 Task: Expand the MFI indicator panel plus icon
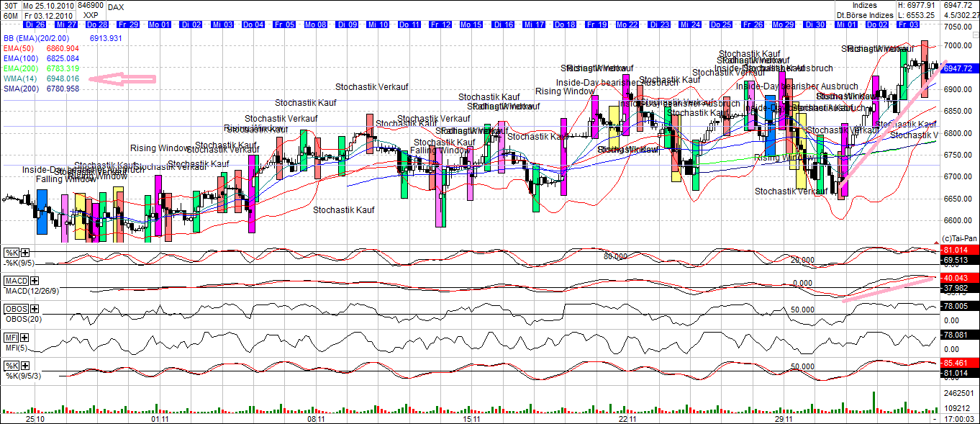pos(25,337)
